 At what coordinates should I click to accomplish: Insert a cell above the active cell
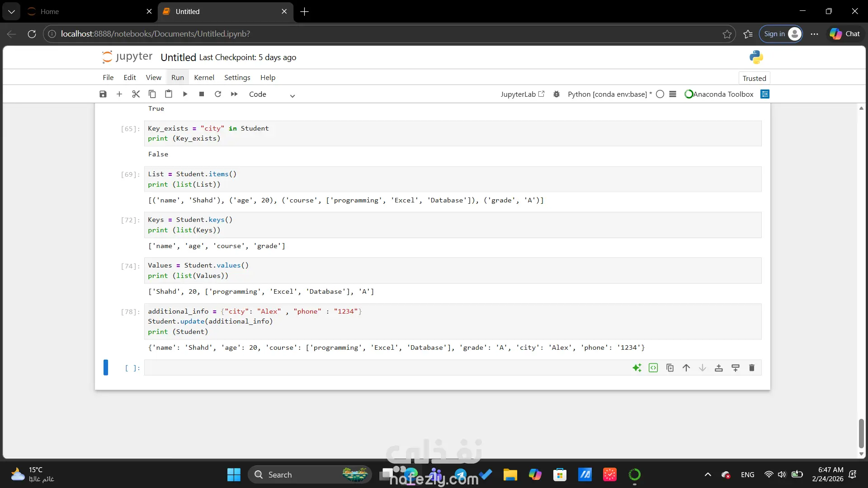719,368
